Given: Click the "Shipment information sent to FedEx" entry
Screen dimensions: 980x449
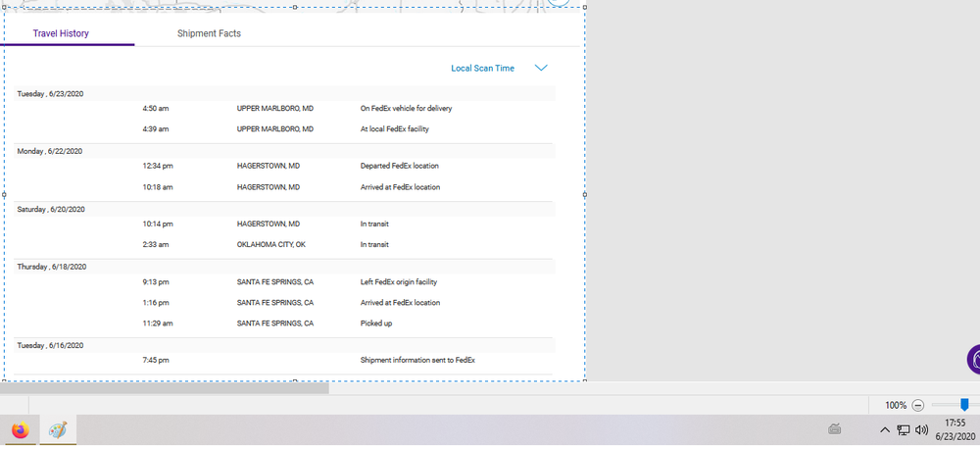Looking at the screenshot, I should tap(417, 361).
